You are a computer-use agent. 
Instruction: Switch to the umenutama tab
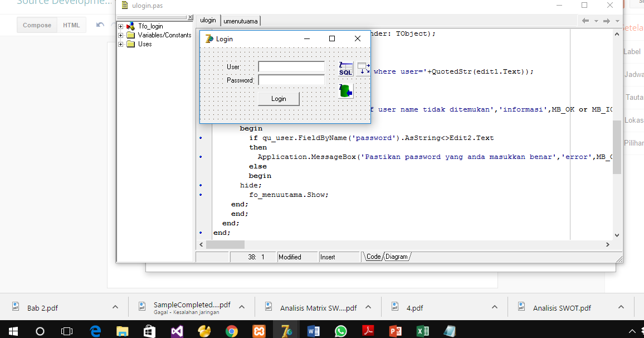point(240,21)
